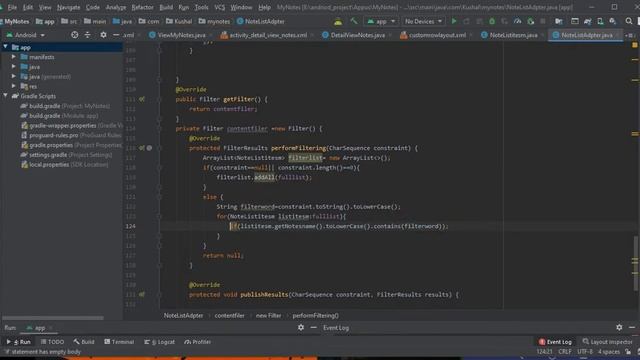The width and height of the screenshot is (640, 360).
Task: Click project panel horizontal scrollbar
Action: 53,318
